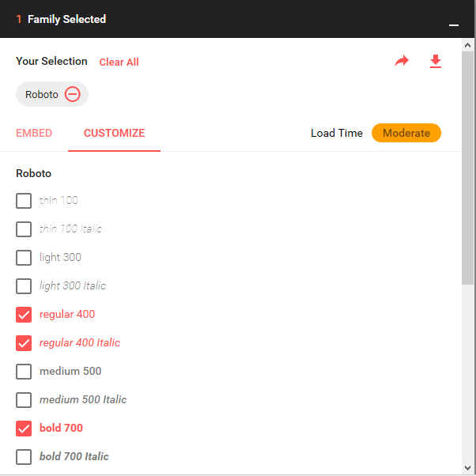This screenshot has width=476, height=476.
Task: Click the scrollbar up arrow
Action: pyautogui.click(x=467, y=46)
